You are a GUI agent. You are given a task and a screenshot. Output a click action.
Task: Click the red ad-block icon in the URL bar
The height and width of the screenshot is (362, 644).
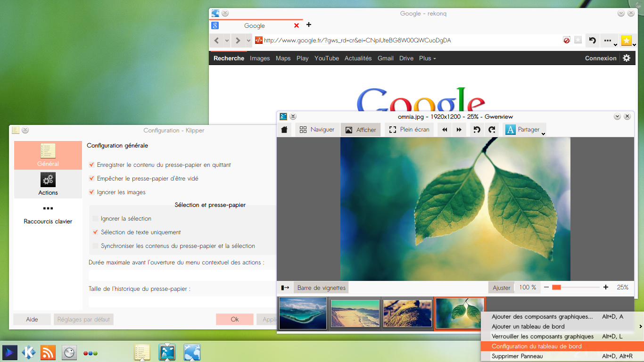567,41
